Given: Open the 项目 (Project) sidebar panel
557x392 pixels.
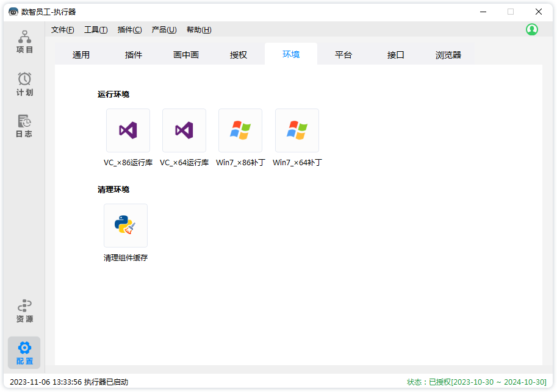Looking at the screenshot, I should (x=24, y=41).
